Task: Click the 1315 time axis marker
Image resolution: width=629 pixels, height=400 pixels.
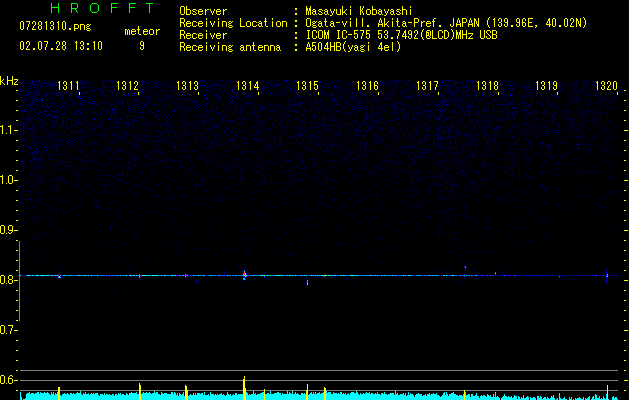Action: (x=307, y=85)
